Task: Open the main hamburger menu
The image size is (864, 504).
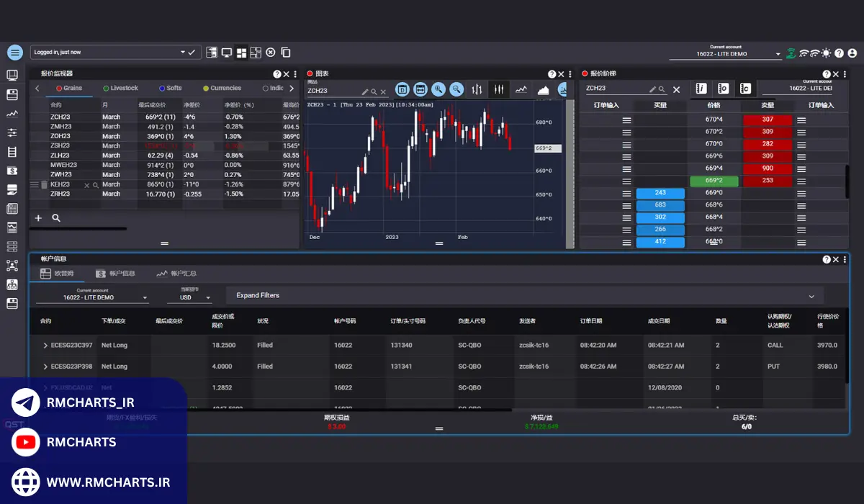Action: 15,53
